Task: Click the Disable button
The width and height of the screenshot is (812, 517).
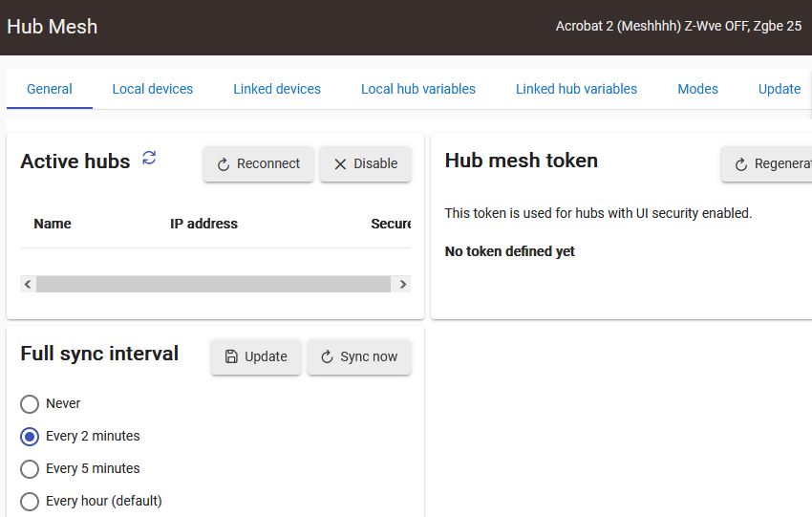Action: coord(365,163)
